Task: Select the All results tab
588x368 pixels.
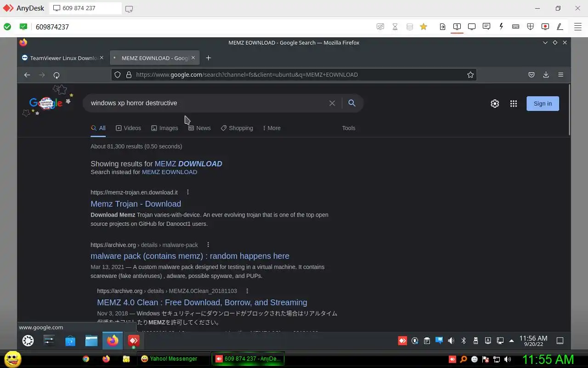Action: point(98,128)
